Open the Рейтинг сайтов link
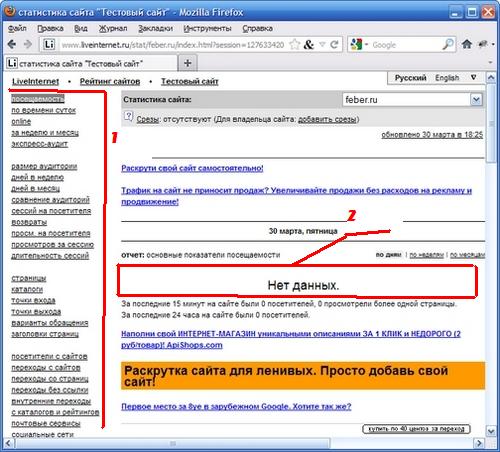Image resolution: width=500 pixels, height=452 pixels. pyautogui.click(x=110, y=81)
